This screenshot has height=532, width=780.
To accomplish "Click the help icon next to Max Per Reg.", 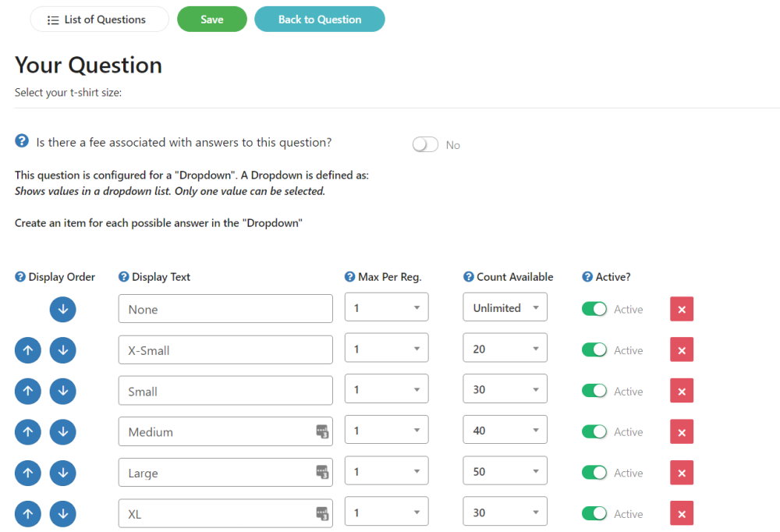I will pyautogui.click(x=347, y=276).
